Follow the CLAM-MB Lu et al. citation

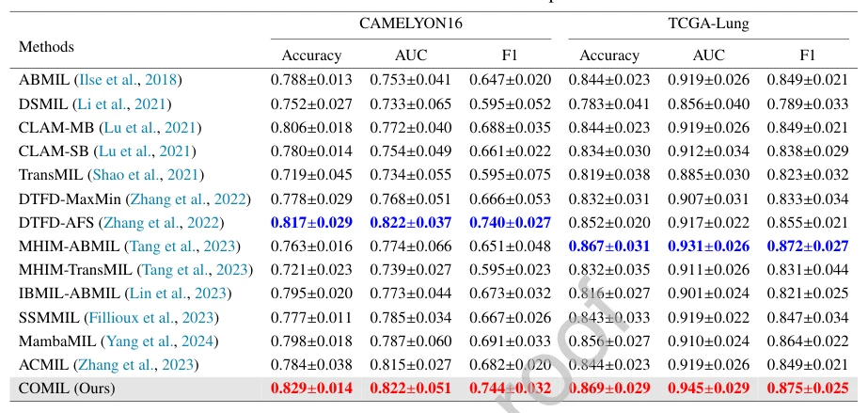[150, 127]
